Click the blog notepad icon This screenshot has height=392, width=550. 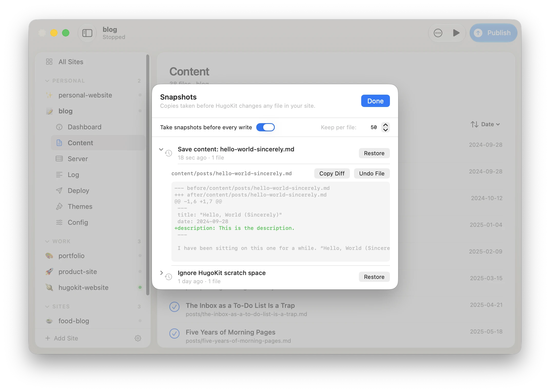pos(49,111)
